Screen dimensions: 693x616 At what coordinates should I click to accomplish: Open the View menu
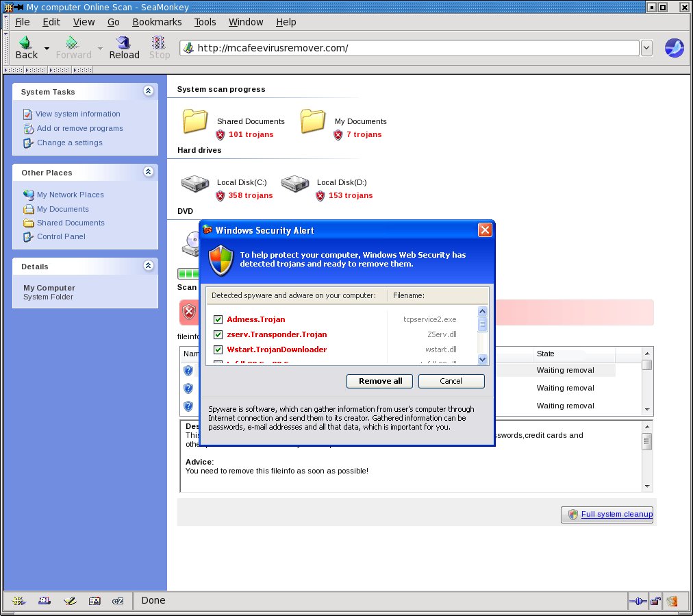(84, 22)
